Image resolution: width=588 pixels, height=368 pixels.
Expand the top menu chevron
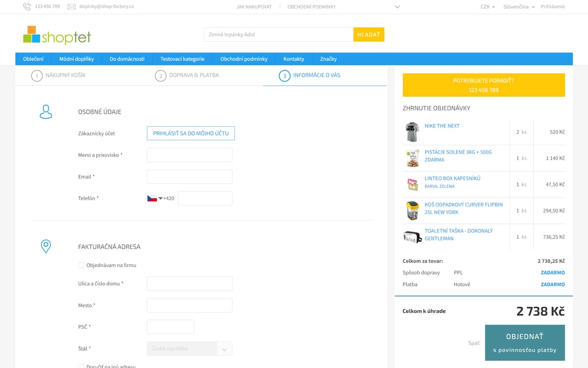(397, 7)
